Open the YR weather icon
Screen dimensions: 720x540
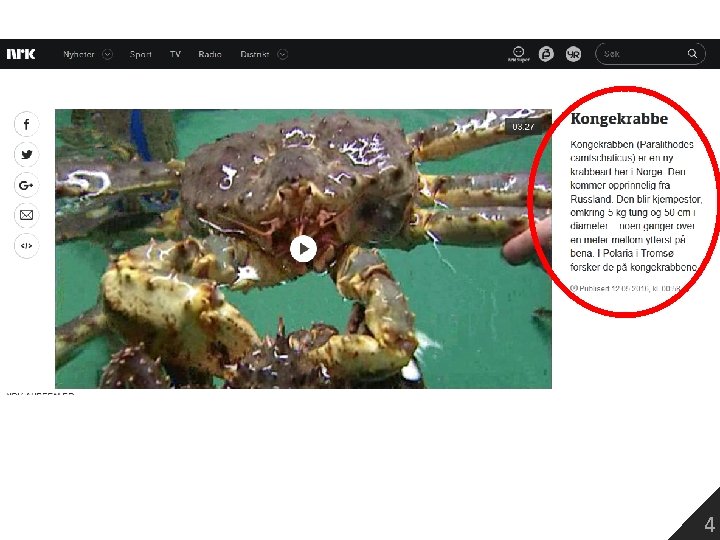click(x=573, y=54)
